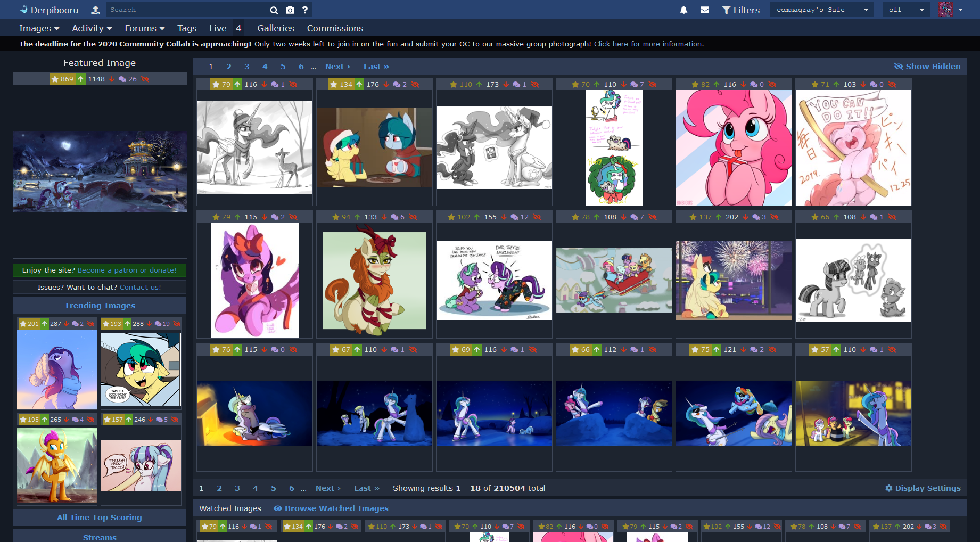Open the commagray's Safe filter dropdown
The image size is (980, 542).
click(822, 10)
